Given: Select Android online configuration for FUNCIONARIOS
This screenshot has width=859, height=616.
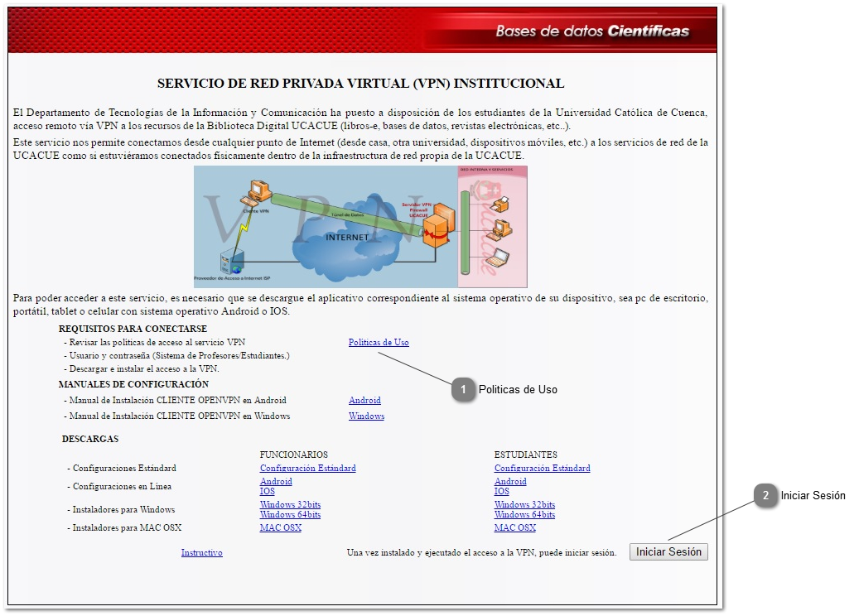Looking at the screenshot, I should point(276,481).
